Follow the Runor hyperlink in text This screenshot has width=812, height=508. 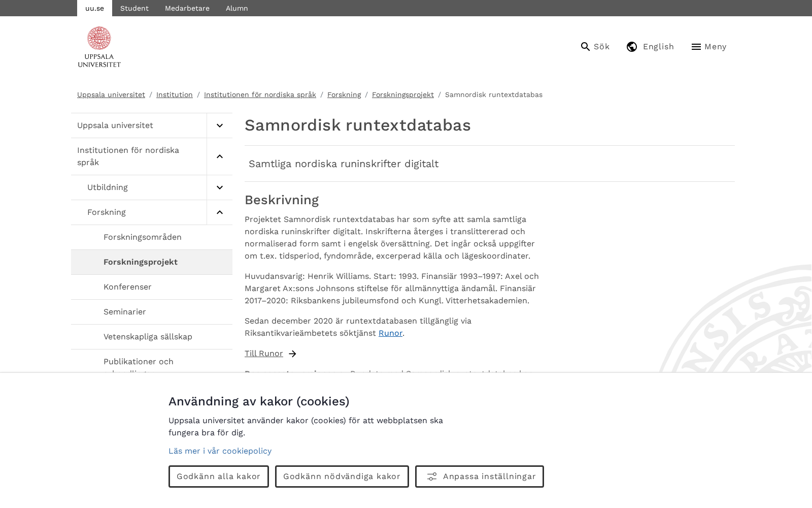click(390, 333)
